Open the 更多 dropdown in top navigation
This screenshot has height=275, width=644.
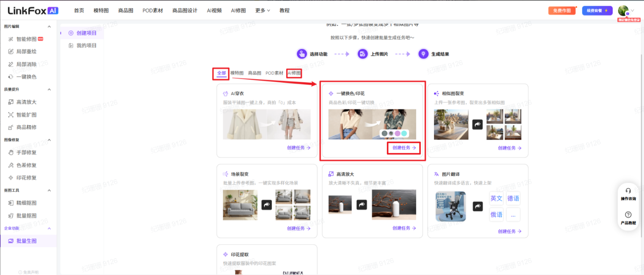263,11
